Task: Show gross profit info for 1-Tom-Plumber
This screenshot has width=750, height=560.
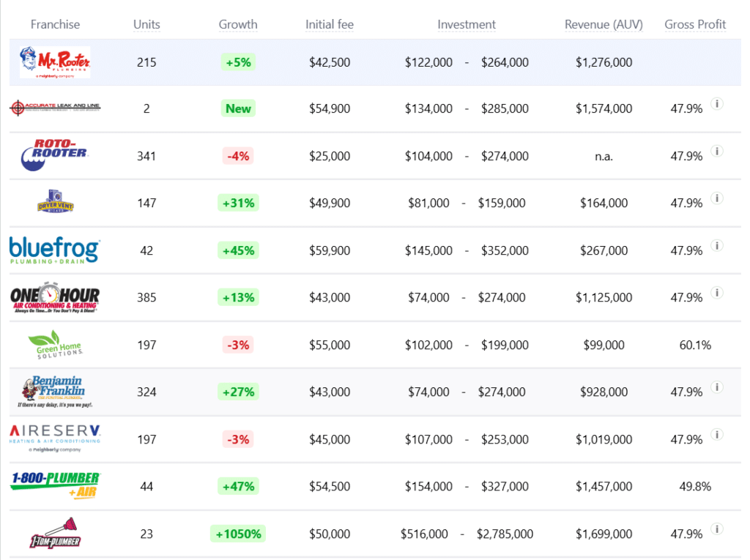Action: [716, 529]
